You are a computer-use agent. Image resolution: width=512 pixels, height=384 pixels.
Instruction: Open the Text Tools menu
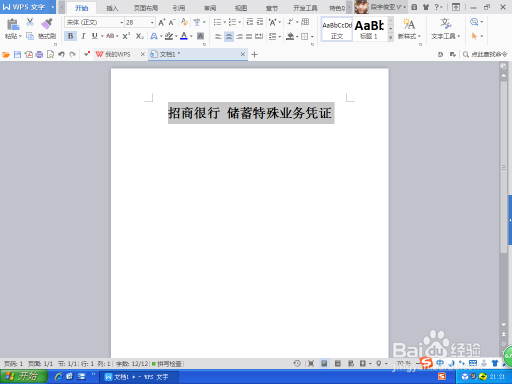pyautogui.click(x=445, y=29)
